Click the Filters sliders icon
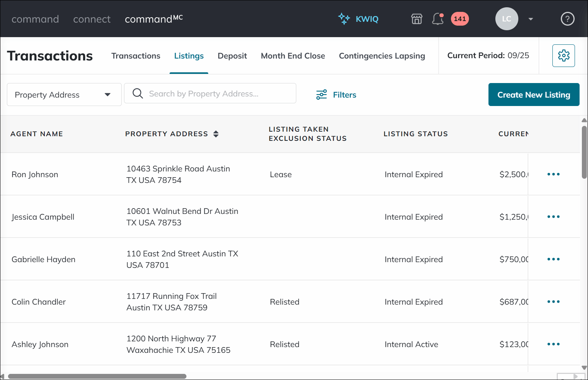 tap(322, 95)
